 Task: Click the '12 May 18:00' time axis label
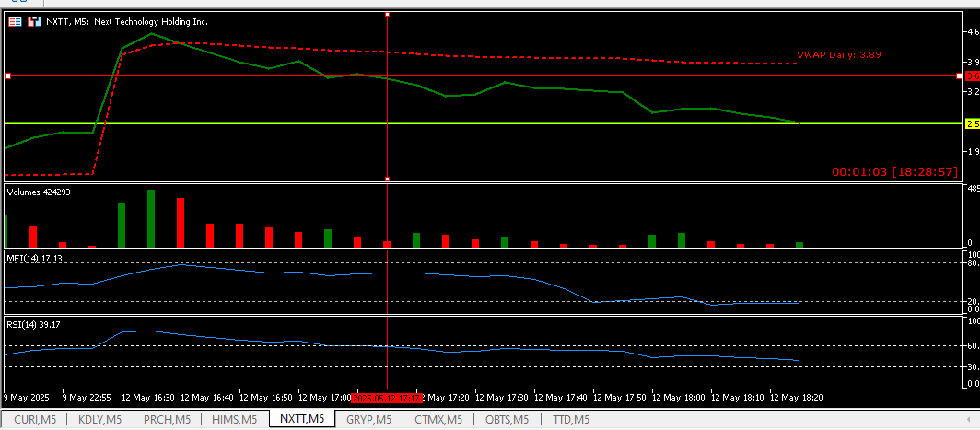(679, 398)
